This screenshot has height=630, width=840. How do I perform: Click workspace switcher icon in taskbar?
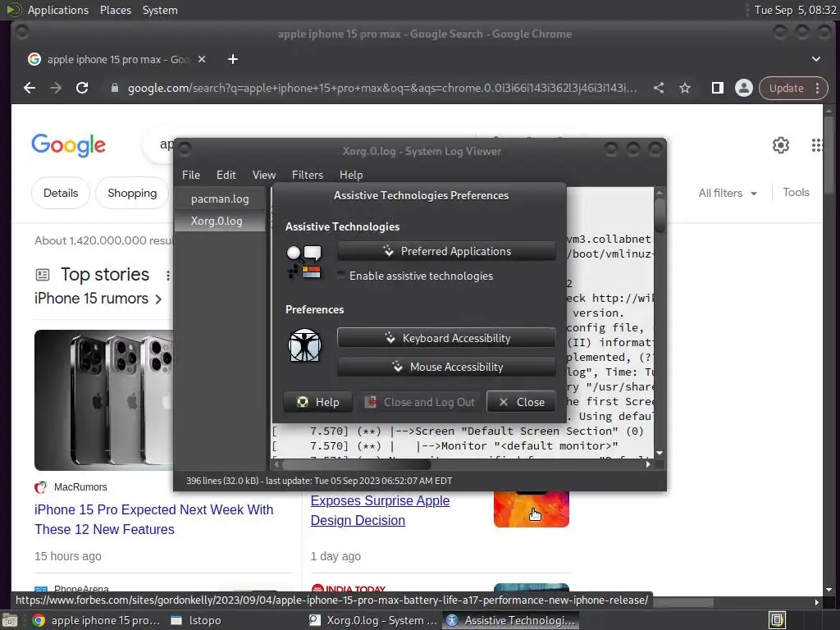[x=778, y=620]
